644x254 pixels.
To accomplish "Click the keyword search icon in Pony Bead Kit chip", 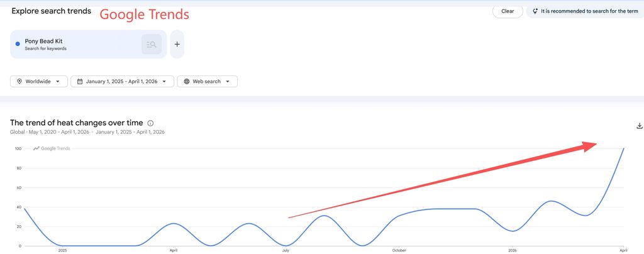I will pos(152,44).
